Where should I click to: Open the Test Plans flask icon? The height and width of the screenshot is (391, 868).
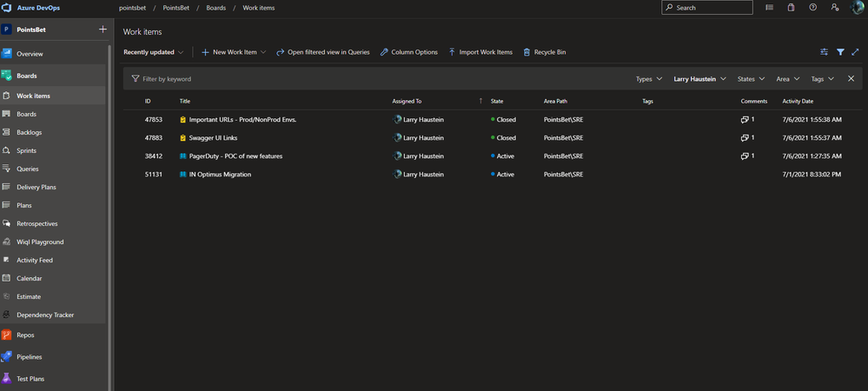point(7,379)
